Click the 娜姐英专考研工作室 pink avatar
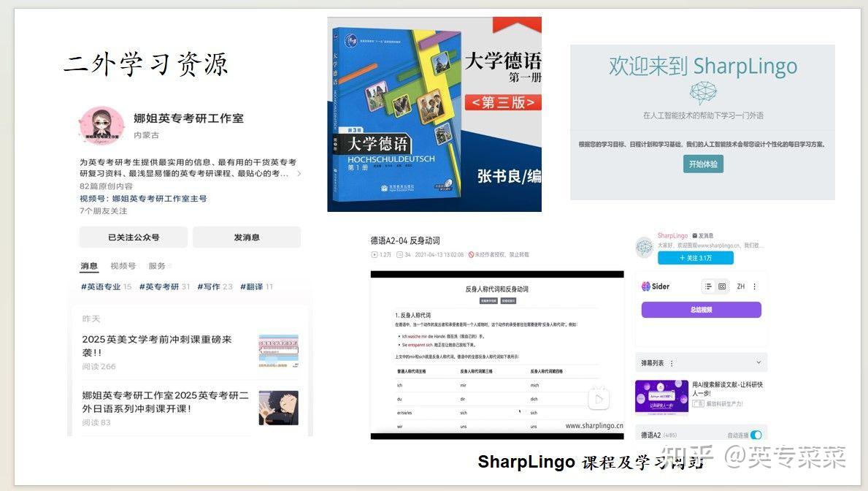This screenshot has width=868, height=491. (x=101, y=126)
